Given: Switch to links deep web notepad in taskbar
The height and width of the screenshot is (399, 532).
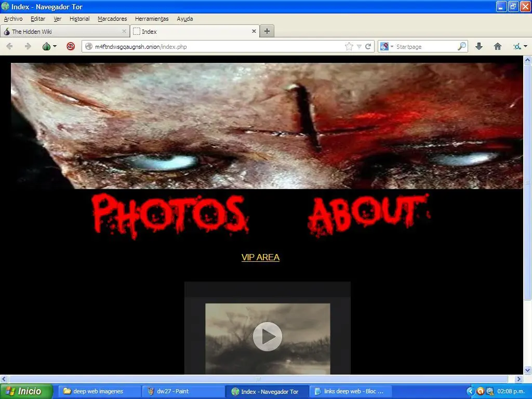Looking at the screenshot, I should click(x=352, y=391).
